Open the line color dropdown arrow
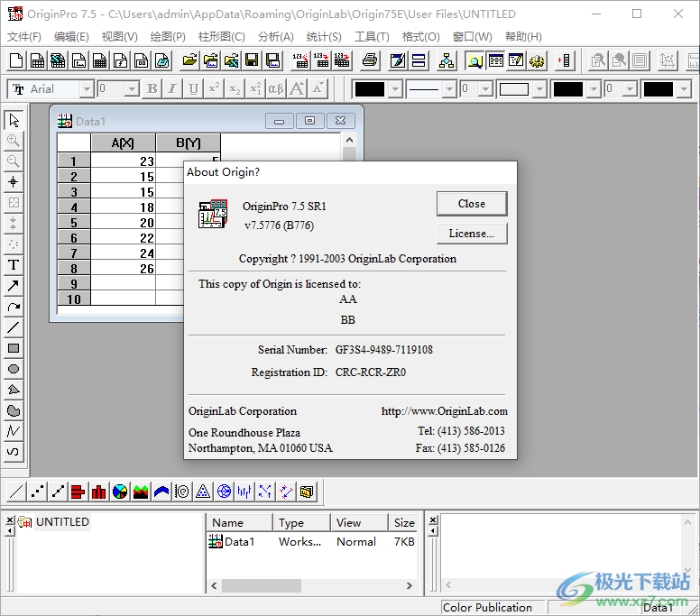This screenshot has width=700, height=616. [395, 89]
